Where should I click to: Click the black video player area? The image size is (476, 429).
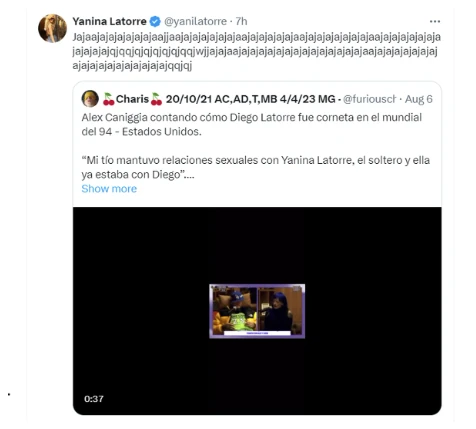[257, 311]
